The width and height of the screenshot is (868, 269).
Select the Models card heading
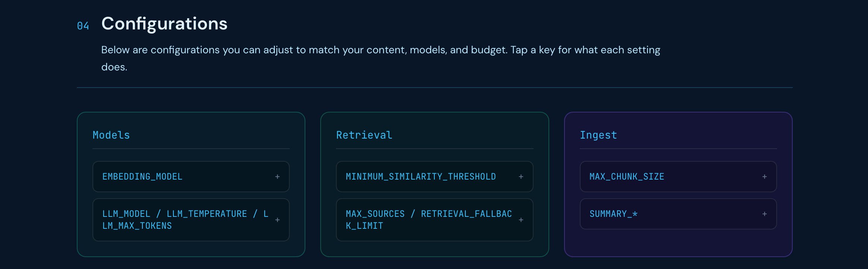tap(111, 135)
